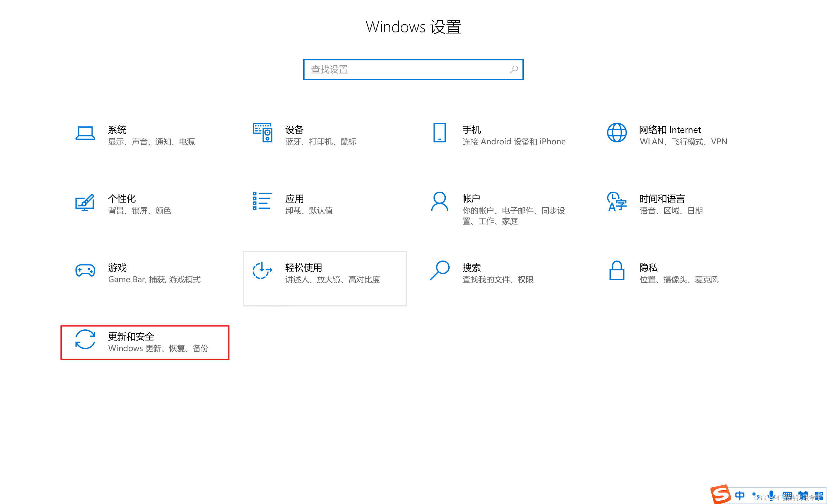Screen dimensions: 827x504
Task: Open the 系统 (System) laptop icon
Action: [85, 133]
